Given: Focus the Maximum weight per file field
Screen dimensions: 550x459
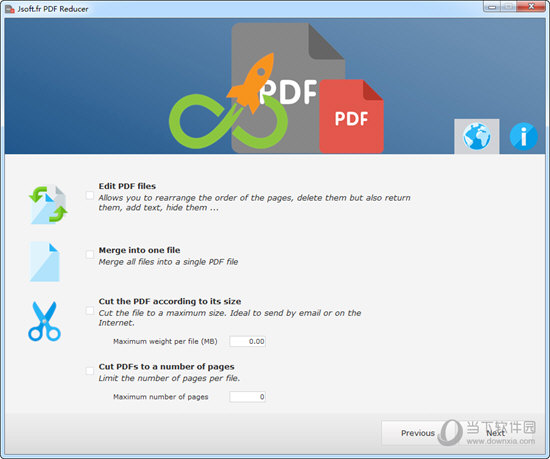Looking at the screenshot, I should coord(248,342).
